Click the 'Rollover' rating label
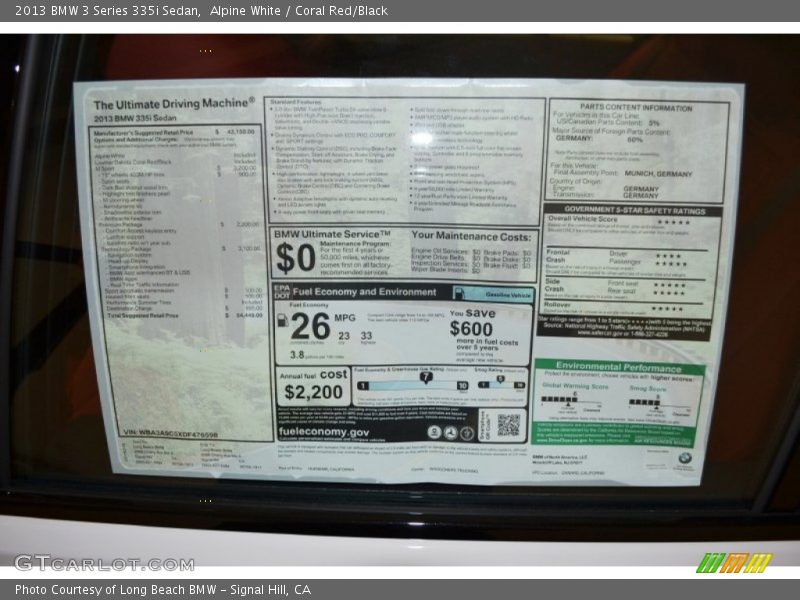This screenshot has width=800, height=600. 557,305
